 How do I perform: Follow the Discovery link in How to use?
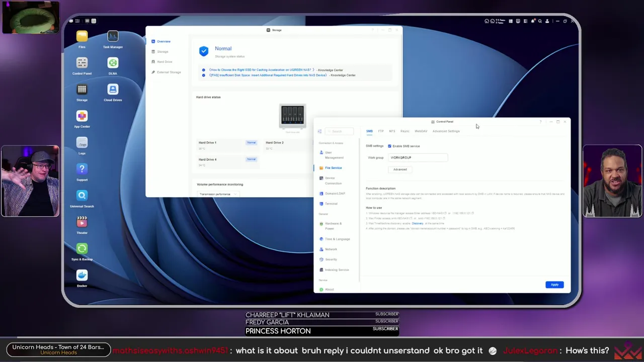click(418, 224)
